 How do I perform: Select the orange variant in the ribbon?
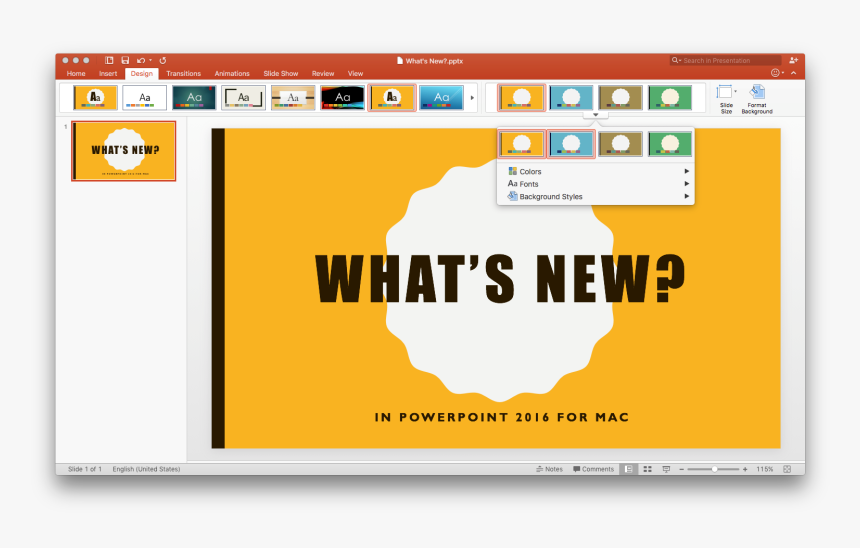point(522,98)
